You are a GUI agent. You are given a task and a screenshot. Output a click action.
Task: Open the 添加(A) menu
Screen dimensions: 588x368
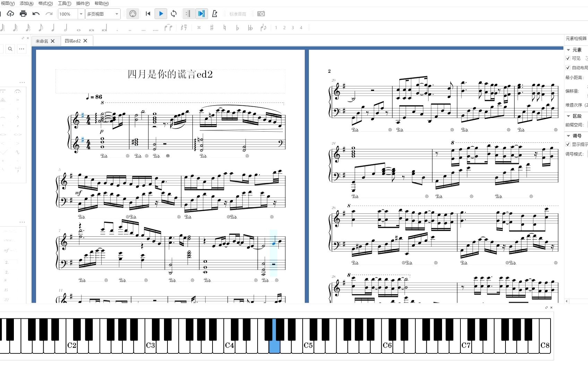[27, 3]
